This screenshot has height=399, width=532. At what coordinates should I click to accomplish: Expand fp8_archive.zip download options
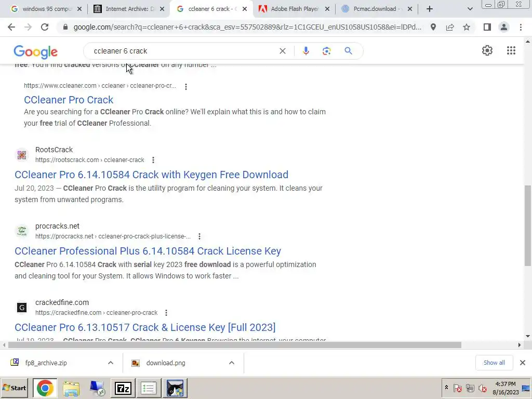110,363
